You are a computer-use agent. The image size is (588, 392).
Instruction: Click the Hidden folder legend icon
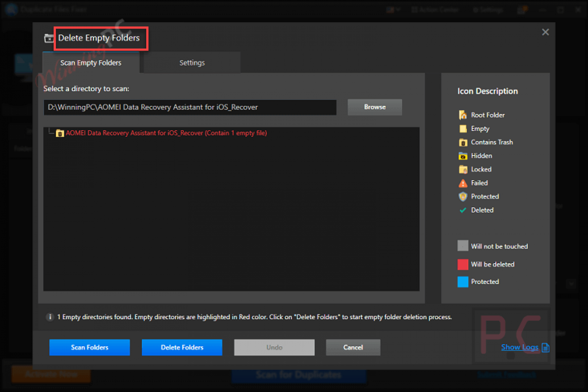coord(463,156)
